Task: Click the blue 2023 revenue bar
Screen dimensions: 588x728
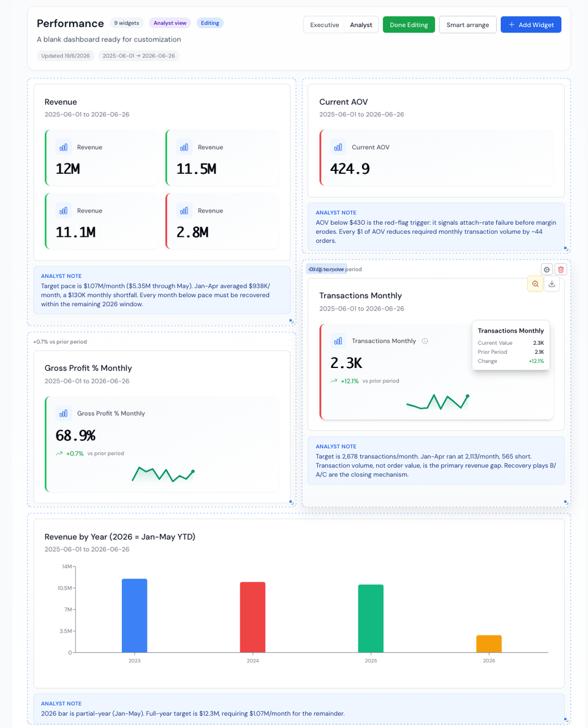Action: click(134, 615)
